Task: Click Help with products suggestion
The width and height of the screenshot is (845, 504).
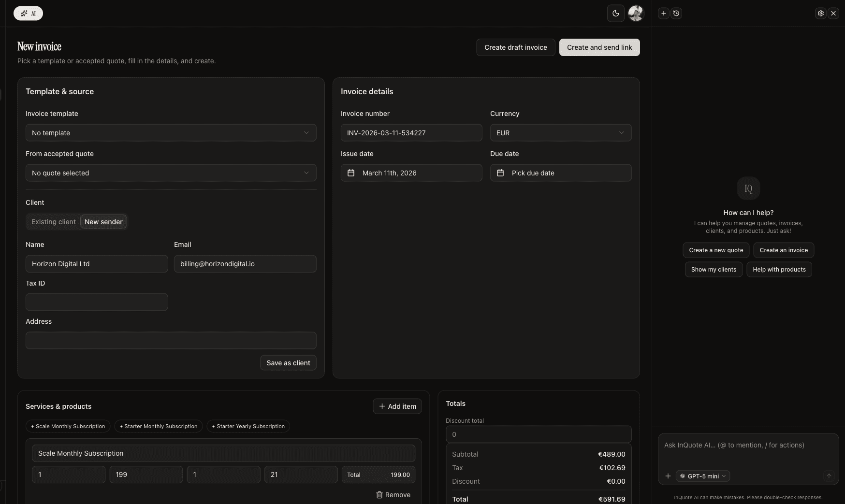Action: point(779,270)
